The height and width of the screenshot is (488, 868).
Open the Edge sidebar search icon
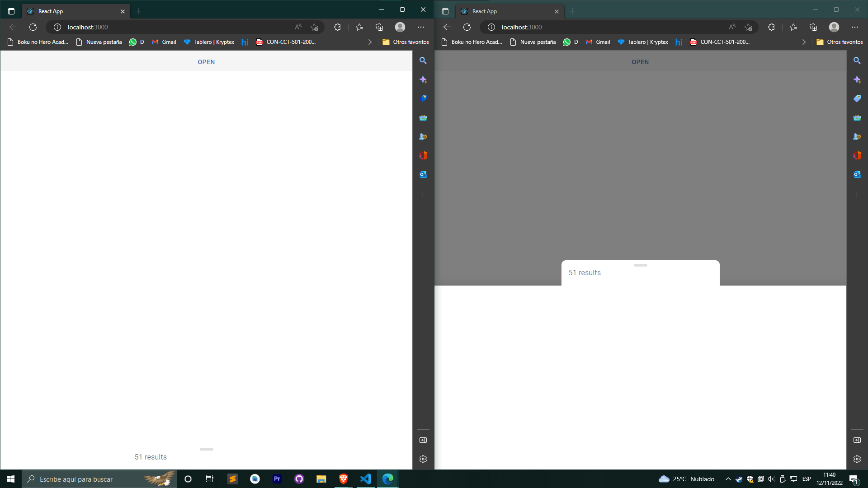pos(423,60)
